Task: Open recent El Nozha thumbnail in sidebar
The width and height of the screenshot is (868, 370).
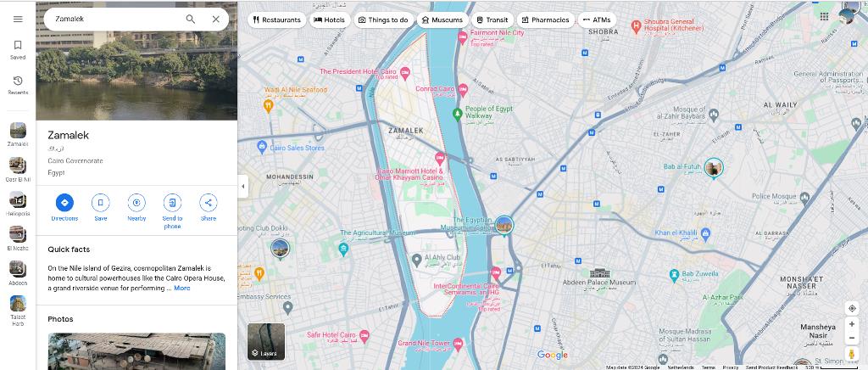Action: point(18,238)
